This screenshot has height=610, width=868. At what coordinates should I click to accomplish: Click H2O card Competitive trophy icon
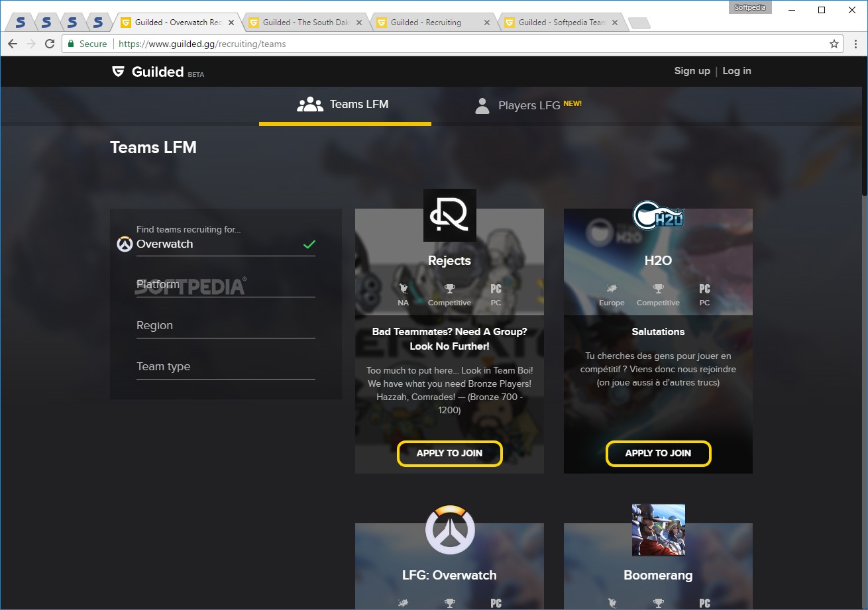[x=658, y=289]
